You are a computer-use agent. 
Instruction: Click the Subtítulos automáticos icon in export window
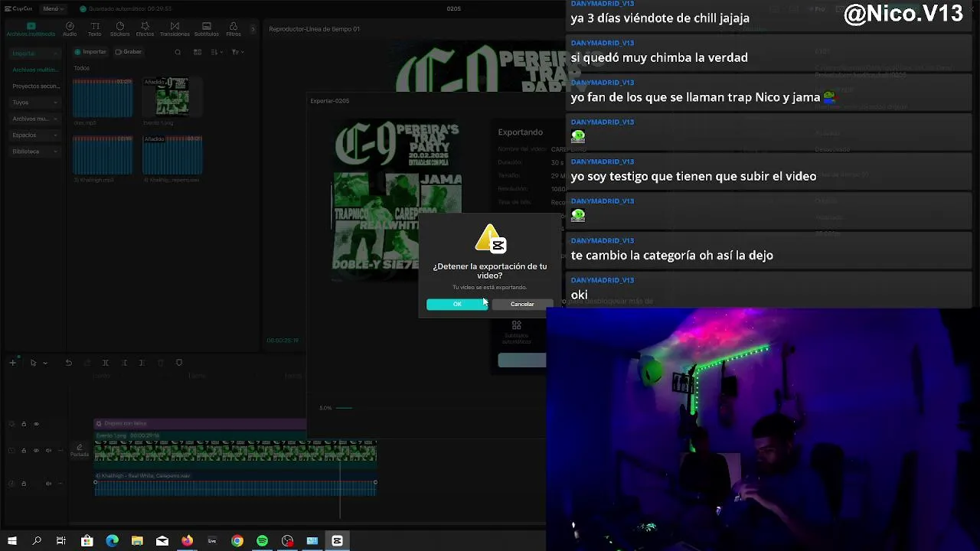point(517,325)
